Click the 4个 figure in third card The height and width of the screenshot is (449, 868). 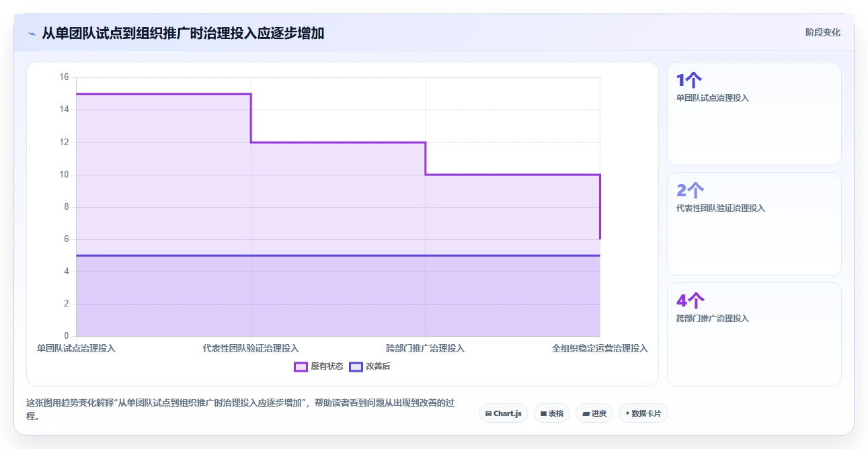(x=691, y=301)
